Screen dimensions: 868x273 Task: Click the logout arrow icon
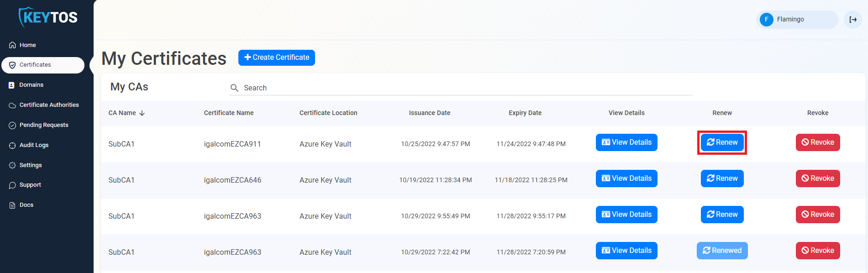coord(853,20)
